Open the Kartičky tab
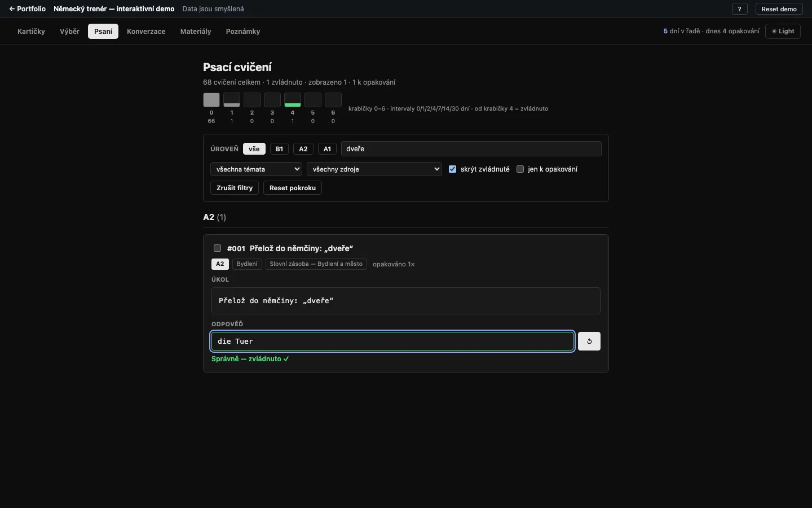Screen dimensions: 812x508 [31, 32]
